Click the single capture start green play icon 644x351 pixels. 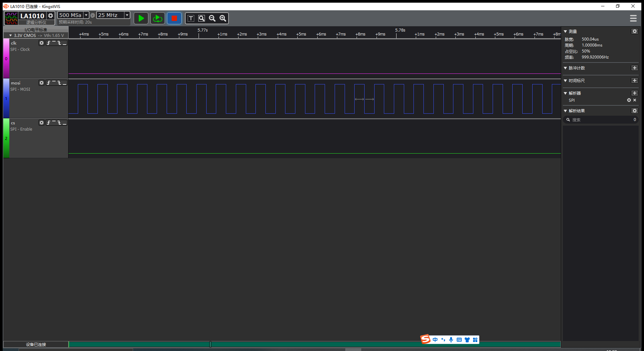coord(141,18)
